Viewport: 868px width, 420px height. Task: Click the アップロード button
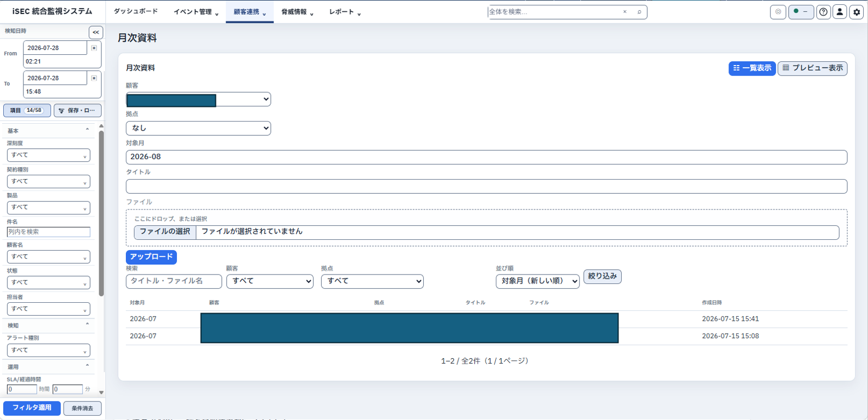151,257
